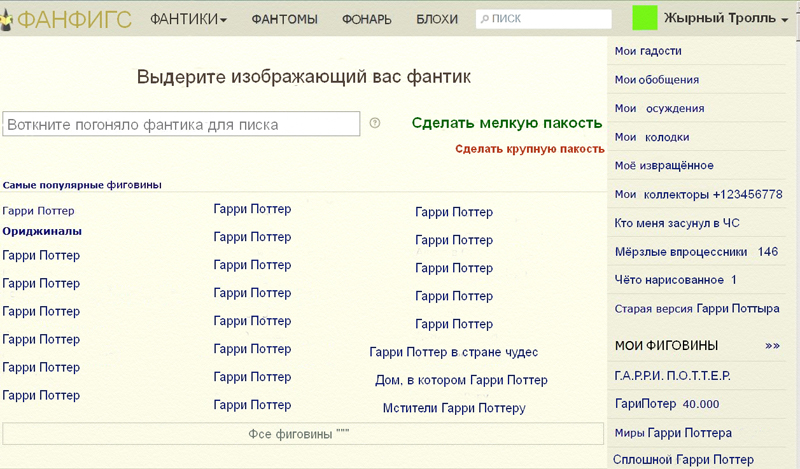
Task: Open 'Мои коллекторы +123456778' sidebar item
Action: coord(698,194)
